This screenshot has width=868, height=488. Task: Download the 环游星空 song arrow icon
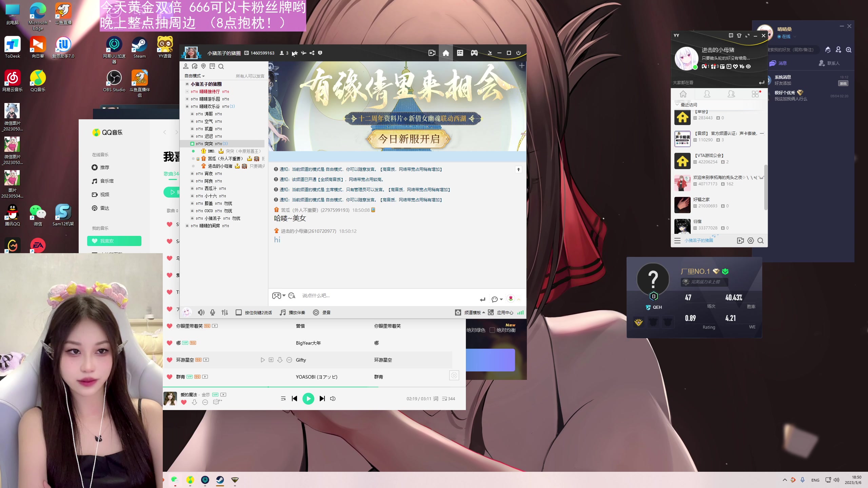tap(280, 360)
